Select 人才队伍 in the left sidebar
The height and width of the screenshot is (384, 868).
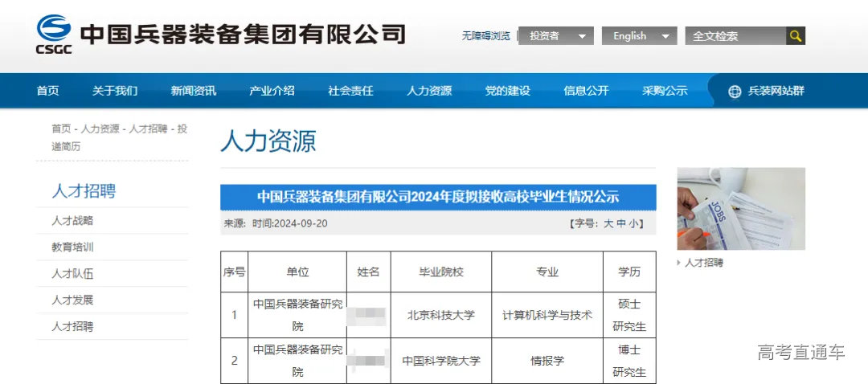coord(72,274)
